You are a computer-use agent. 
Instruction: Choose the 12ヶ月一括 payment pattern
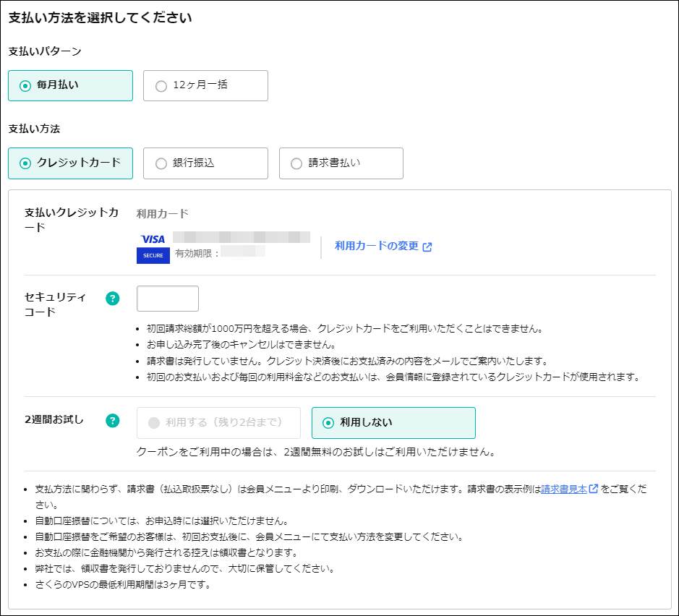205,85
